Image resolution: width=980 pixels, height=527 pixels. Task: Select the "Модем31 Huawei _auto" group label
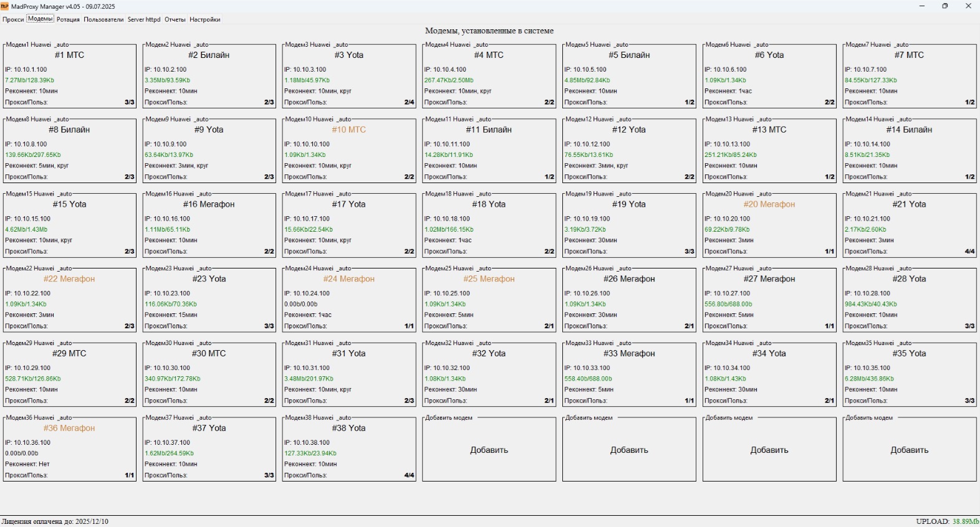(319, 343)
